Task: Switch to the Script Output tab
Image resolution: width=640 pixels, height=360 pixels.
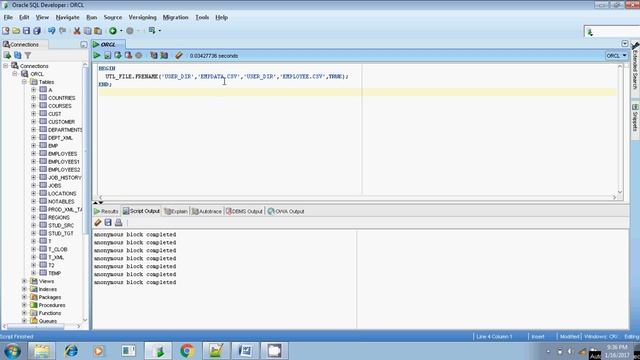Action: pyautogui.click(x=141, y=211)
